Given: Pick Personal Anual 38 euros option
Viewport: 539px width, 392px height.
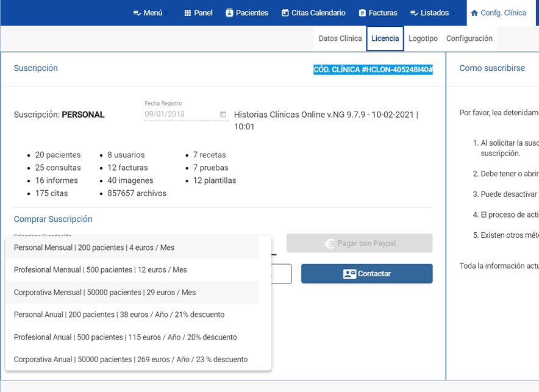Looking at the screenshot, I should pyautogui.click(x=119, y=315).
